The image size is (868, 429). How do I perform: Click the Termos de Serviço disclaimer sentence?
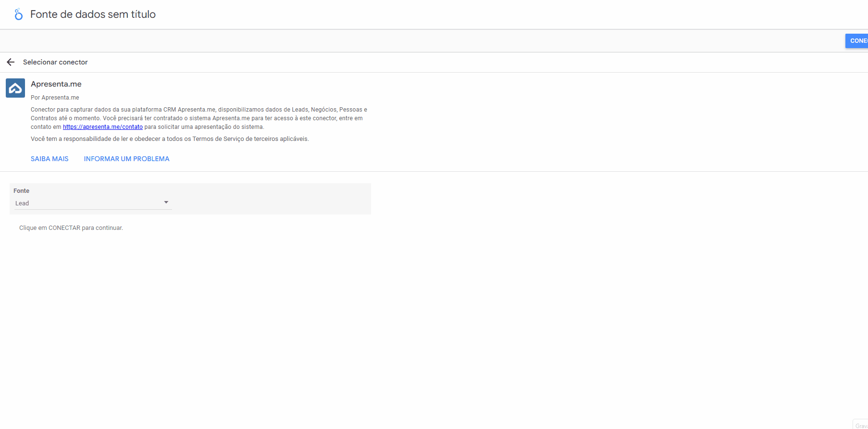[x=170, y=139]
